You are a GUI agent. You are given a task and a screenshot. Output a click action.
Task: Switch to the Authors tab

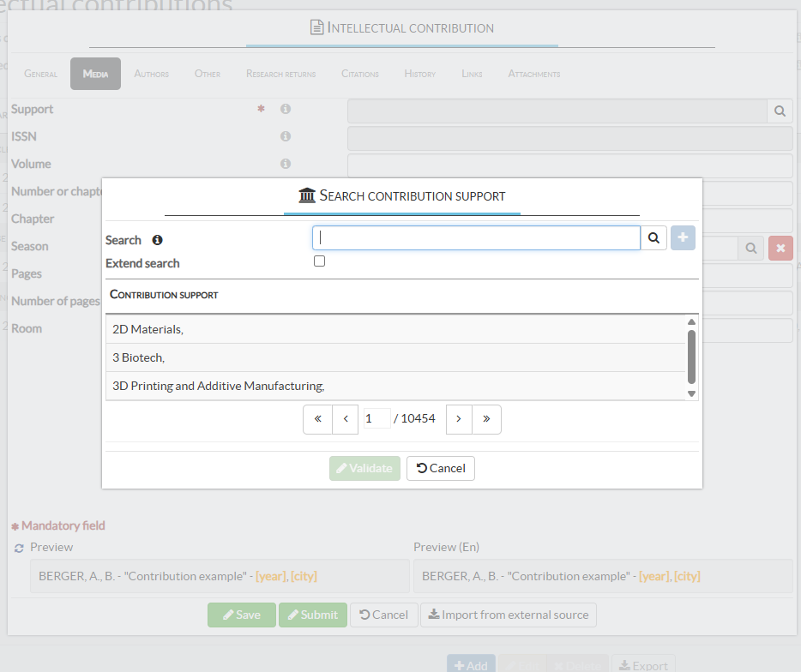pyautogui.click(x=151, y=74)
